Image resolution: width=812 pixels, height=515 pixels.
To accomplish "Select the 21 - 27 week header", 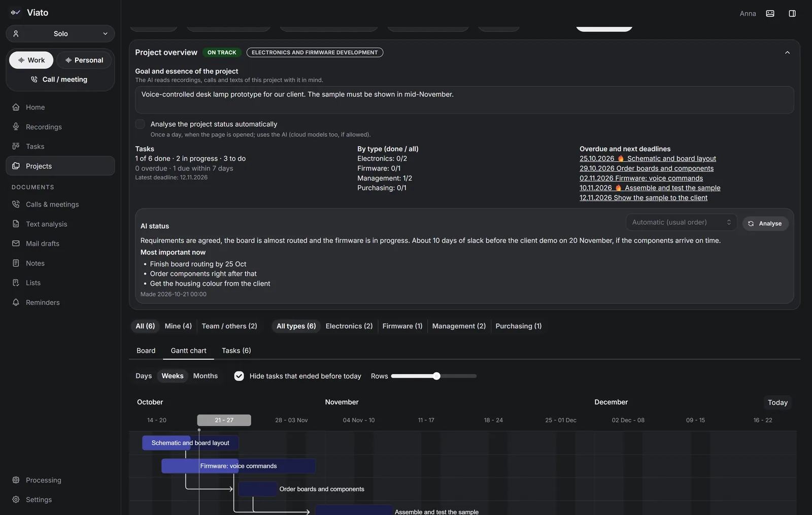I will (224, 420).
